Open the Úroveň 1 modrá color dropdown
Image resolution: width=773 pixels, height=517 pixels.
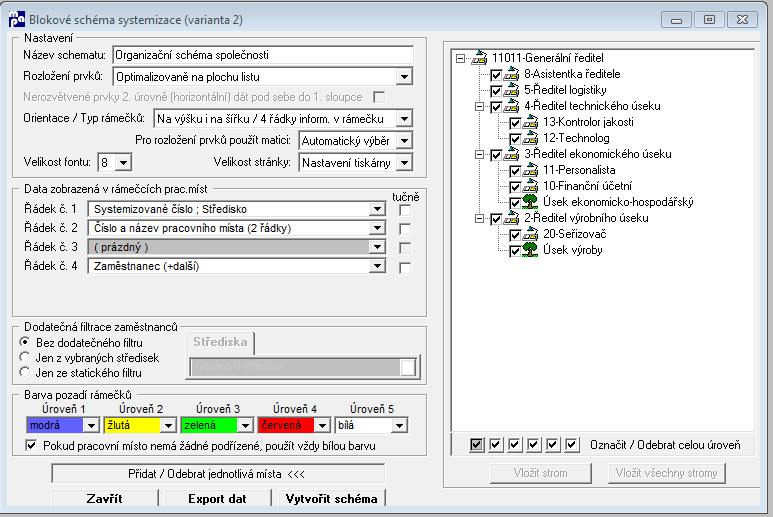(91, 425)
